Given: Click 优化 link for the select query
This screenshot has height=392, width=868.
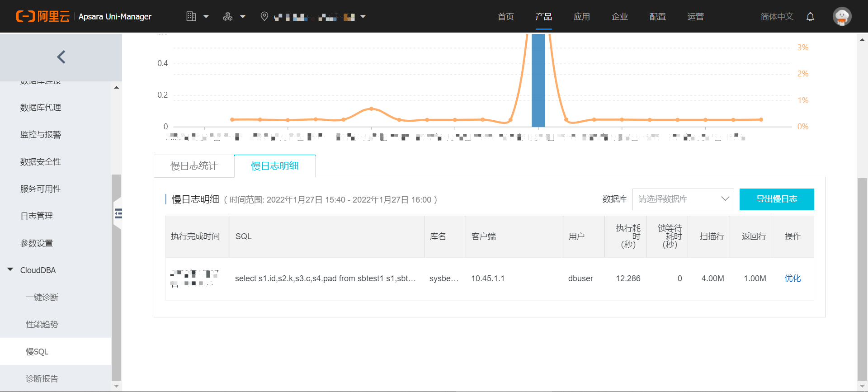Looking at the screenshot, I should pyautogui.click(x=793, y=279).
